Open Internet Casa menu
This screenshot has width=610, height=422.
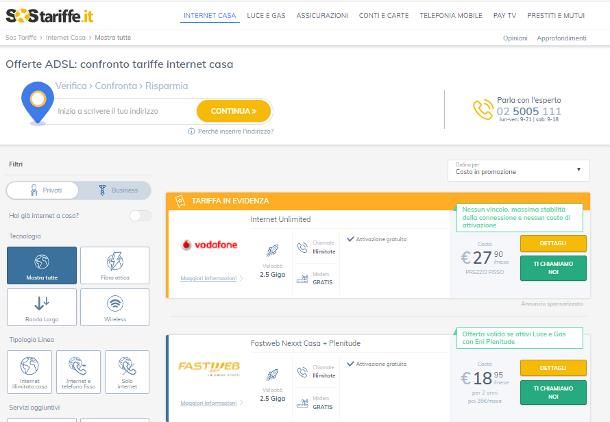click(x=210, y=16)
